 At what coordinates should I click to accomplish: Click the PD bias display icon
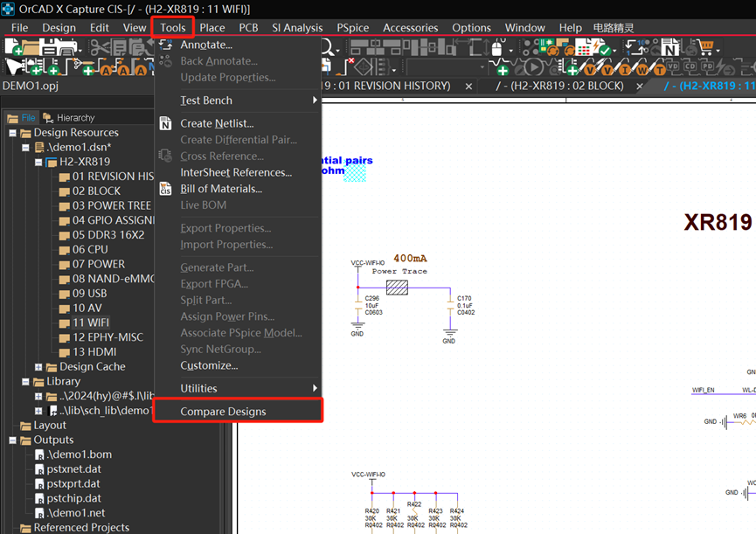tap(707, 66)
